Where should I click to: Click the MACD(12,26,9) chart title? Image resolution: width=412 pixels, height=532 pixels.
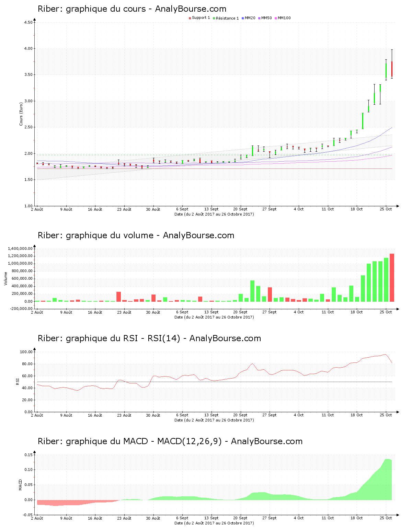coord(170,441)
